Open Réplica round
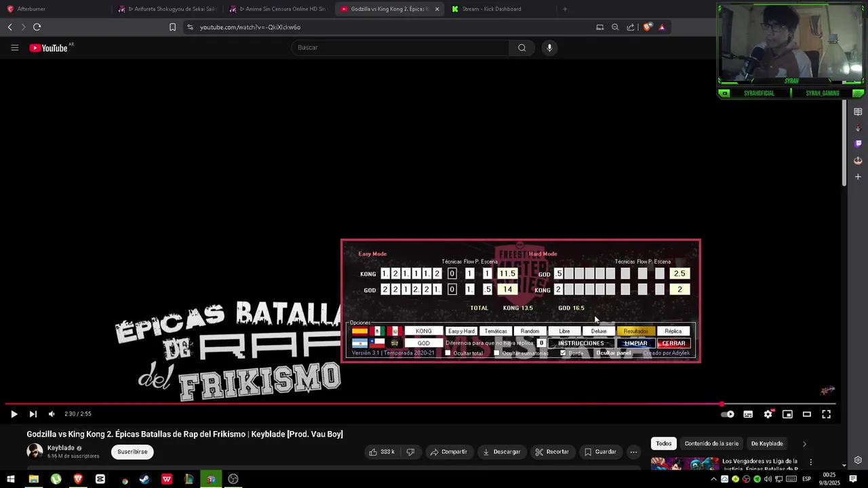 [x=673, y=331]
